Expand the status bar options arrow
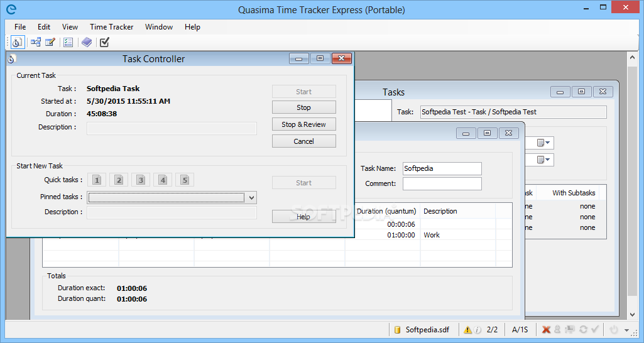This screenshot has height=343, width=644. pos(627,330)
